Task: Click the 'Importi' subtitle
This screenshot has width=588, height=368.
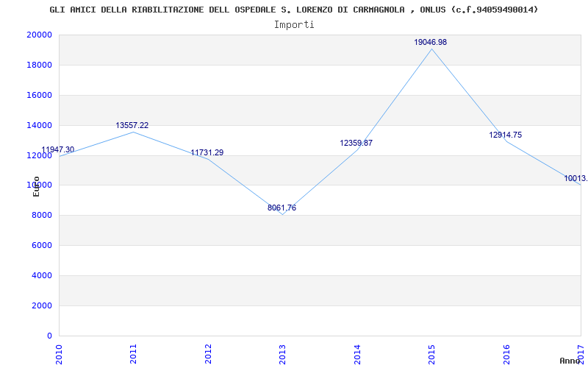Action: pos(294,25)
